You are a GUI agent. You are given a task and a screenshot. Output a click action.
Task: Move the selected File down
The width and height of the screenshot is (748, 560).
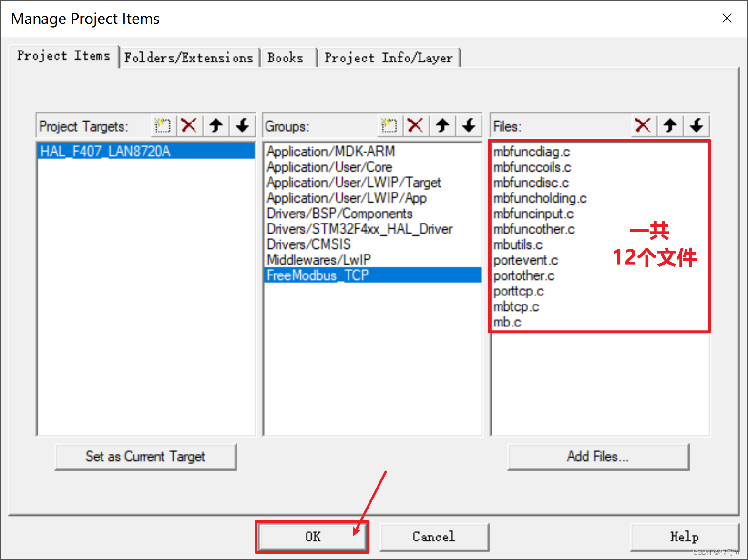(697, 126)
